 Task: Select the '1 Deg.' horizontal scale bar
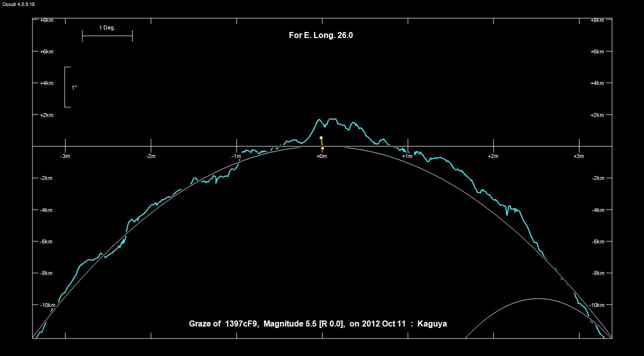pos(107,35)
